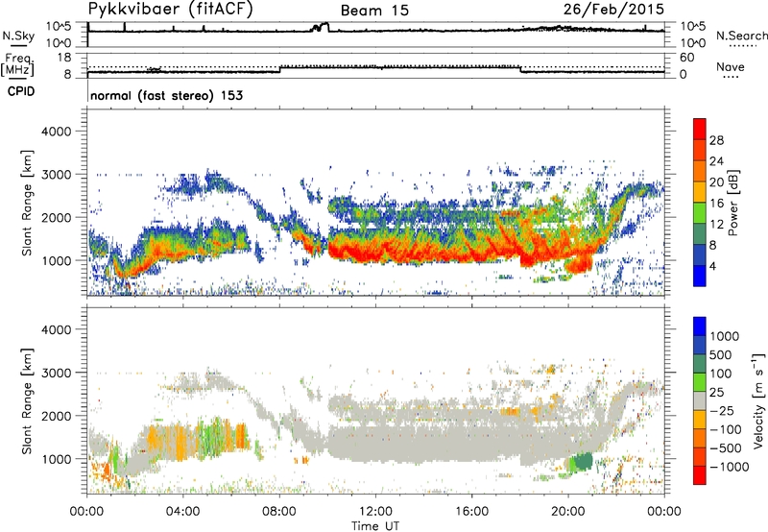Click the 00:00 label at the left end of the time axis
Screen dimensions: 768x532
click(x=87, y=512)
